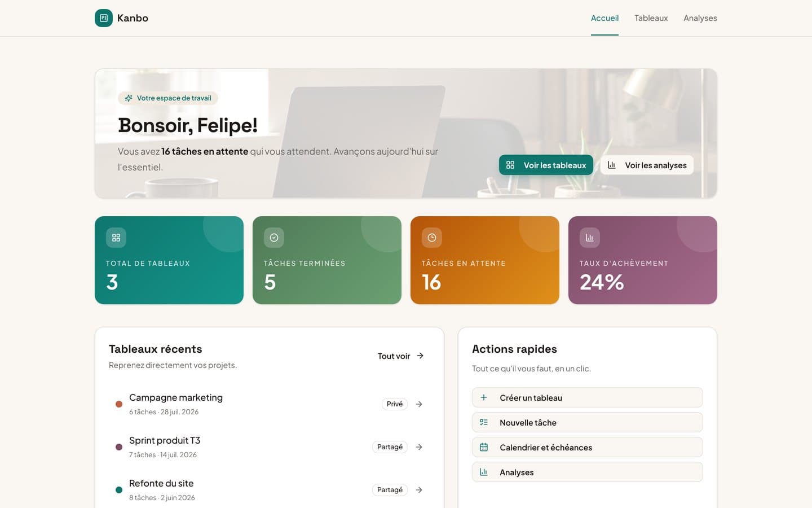Open Calendrier et échéances quick action
812x508 pixels.
[588, 447]
